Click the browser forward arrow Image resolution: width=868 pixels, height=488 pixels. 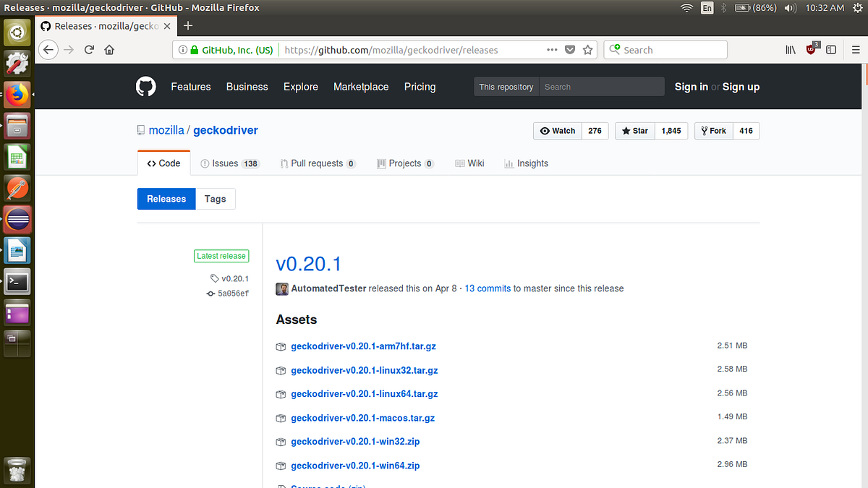coord(69,50)
